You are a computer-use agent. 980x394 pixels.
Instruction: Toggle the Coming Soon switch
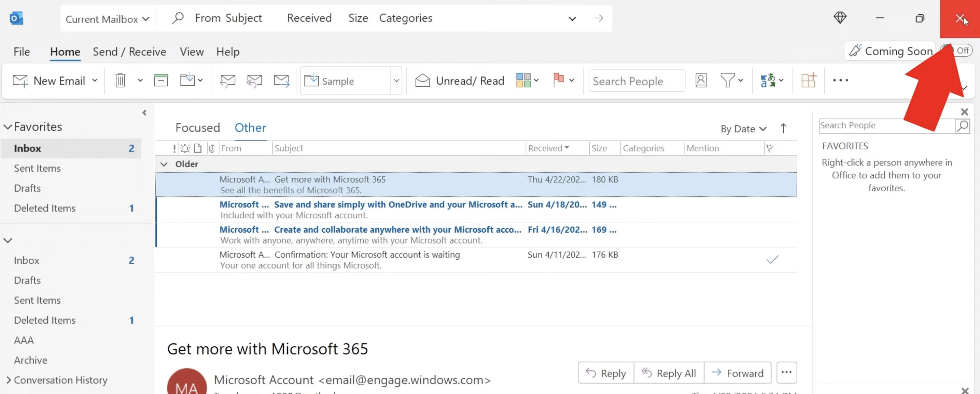point(957,50)
